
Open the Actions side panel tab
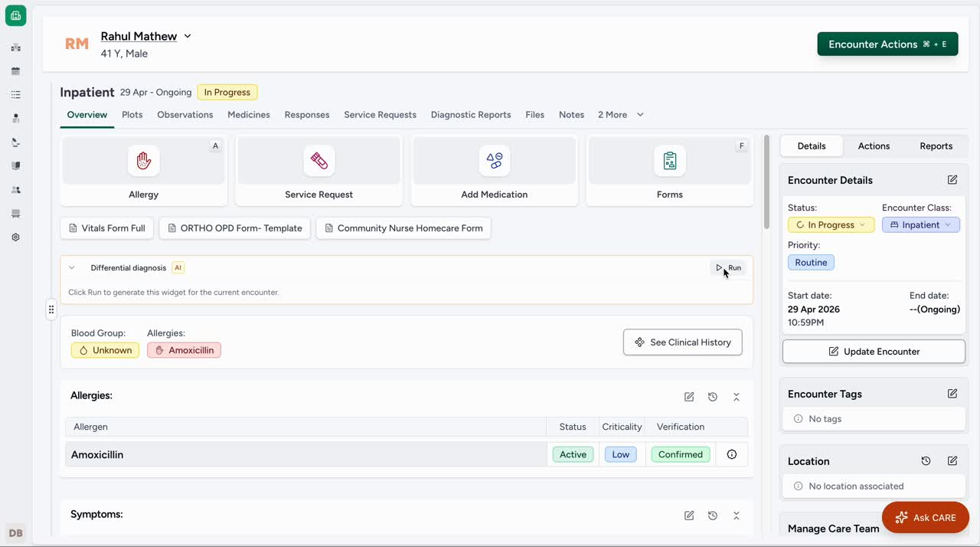pyautogui.click(x=874, y=146)
